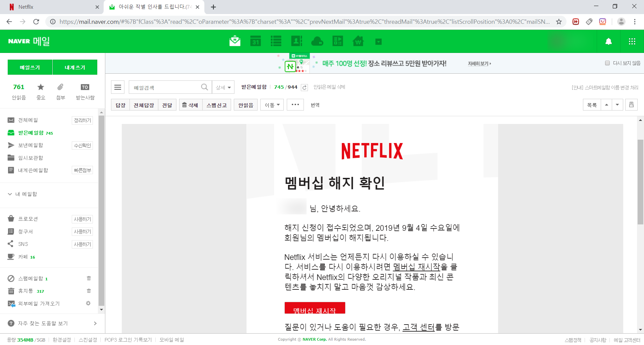The width and height of the screenshot is (644, 345).
Task: Go to next mail down arrow
Action: pos(618,105)
